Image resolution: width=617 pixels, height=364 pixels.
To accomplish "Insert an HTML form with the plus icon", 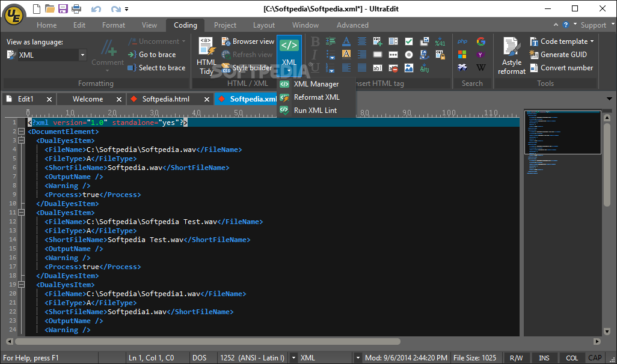I will point(378,41).
